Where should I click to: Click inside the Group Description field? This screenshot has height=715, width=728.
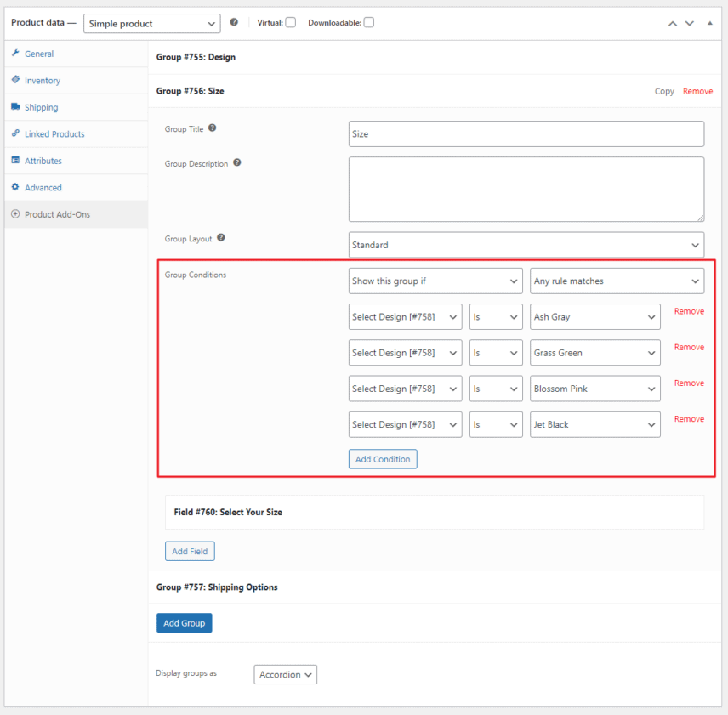point(526,187)
